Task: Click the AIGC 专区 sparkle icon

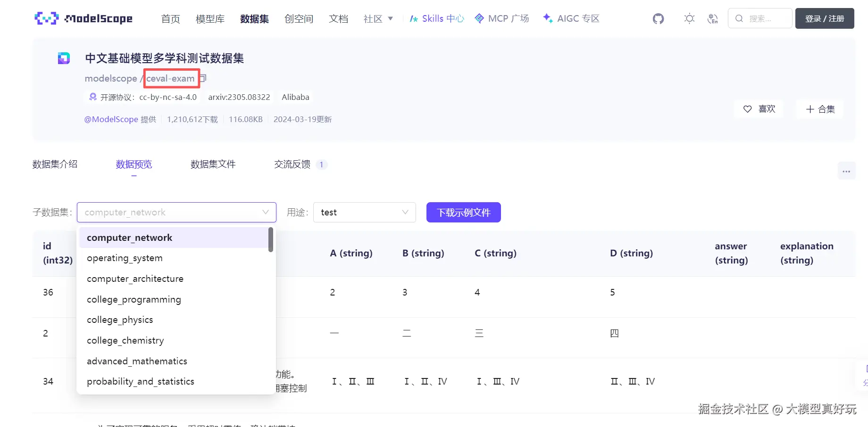Action: 548,18
